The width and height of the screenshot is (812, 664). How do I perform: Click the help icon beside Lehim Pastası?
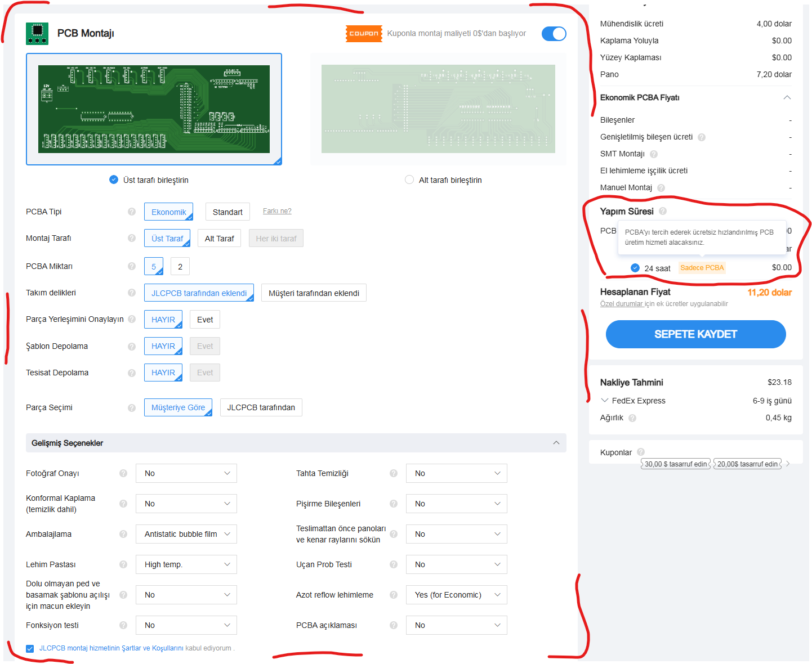[x=123, y=564]
